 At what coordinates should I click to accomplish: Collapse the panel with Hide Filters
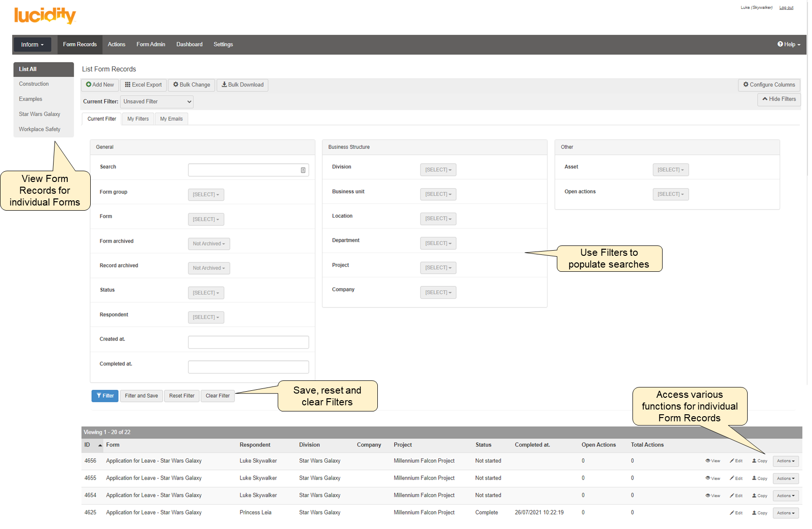point(779,99)
